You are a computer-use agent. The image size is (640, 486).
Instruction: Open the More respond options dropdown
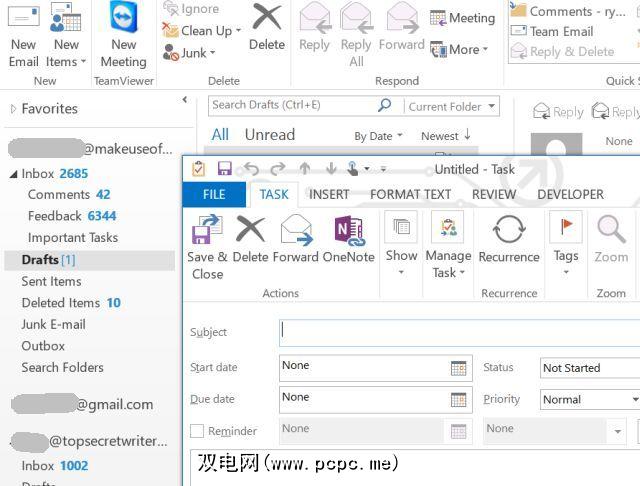pos(459,49)
